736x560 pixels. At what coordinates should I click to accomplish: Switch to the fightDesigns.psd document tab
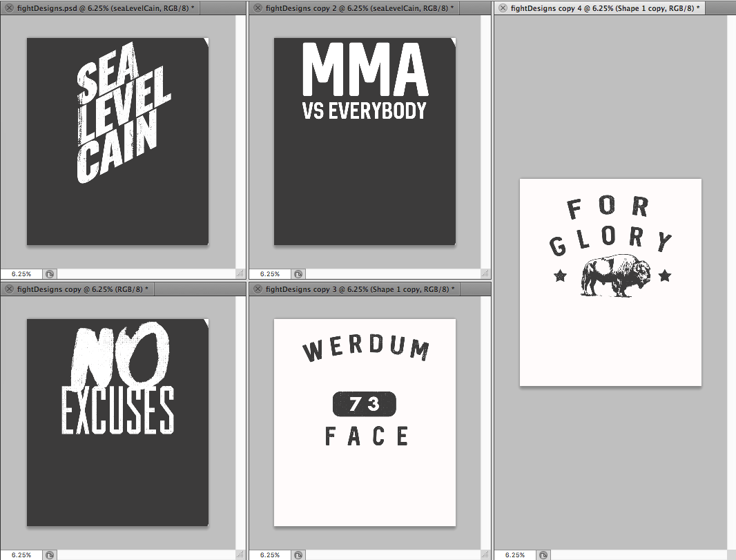tap(100, 8)
